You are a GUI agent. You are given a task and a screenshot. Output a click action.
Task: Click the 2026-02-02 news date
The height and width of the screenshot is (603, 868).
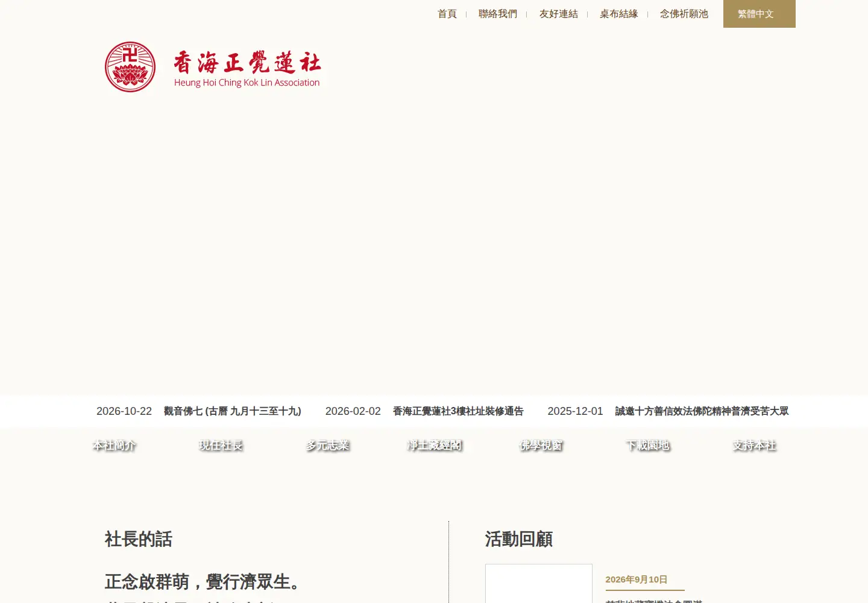(353, 411)
